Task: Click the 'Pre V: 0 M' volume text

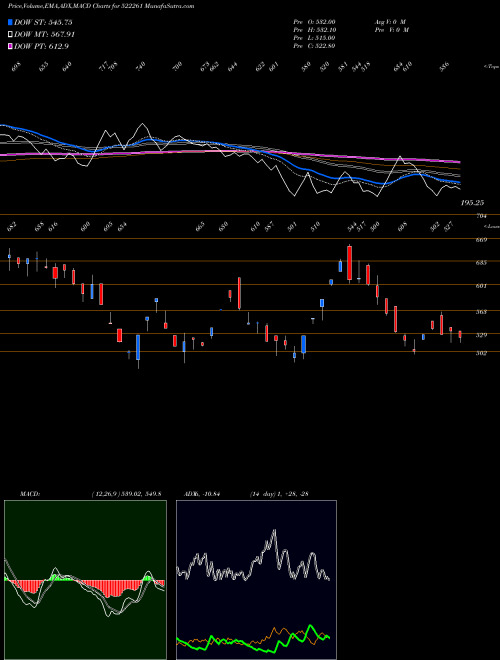Action: (391, 30)
